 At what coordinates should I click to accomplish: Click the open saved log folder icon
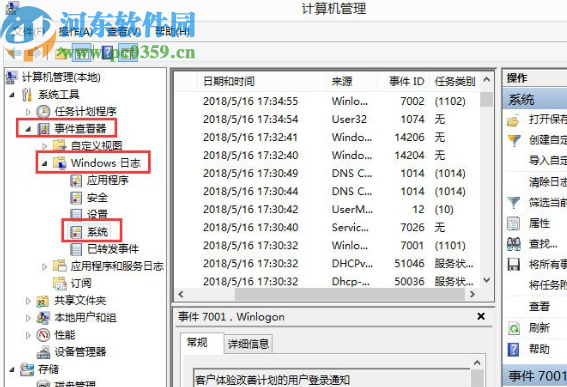[513, 120]
